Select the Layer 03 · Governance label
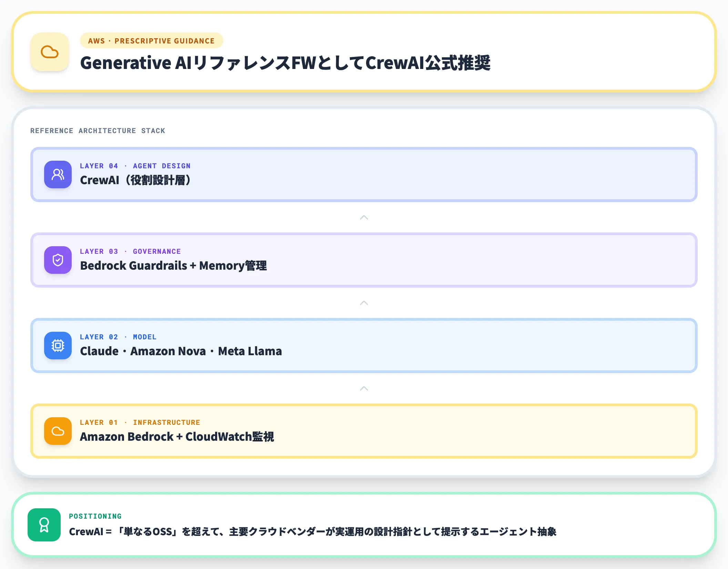728x569 pixels. click(130, 251)
